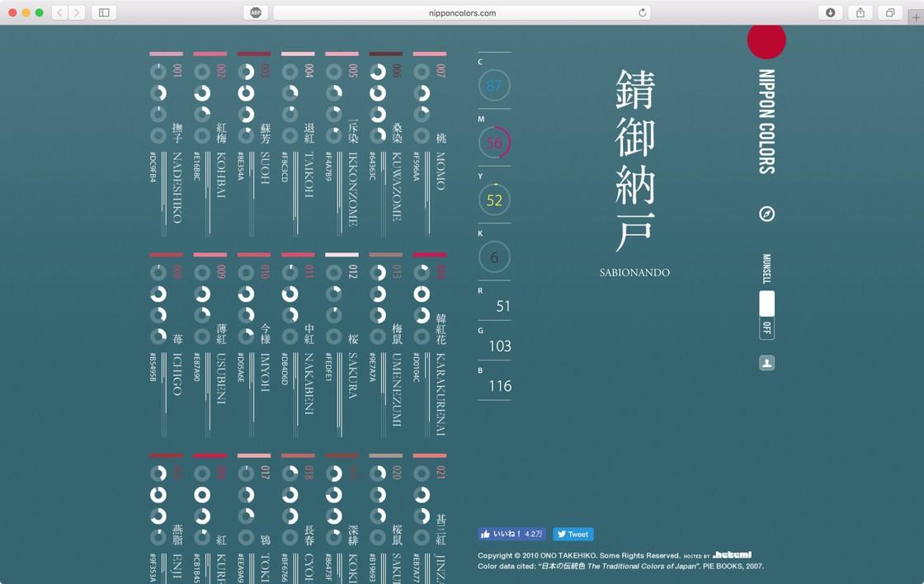Pick the MOMO color entry
The image size is (924, 584).
[430, 144]
